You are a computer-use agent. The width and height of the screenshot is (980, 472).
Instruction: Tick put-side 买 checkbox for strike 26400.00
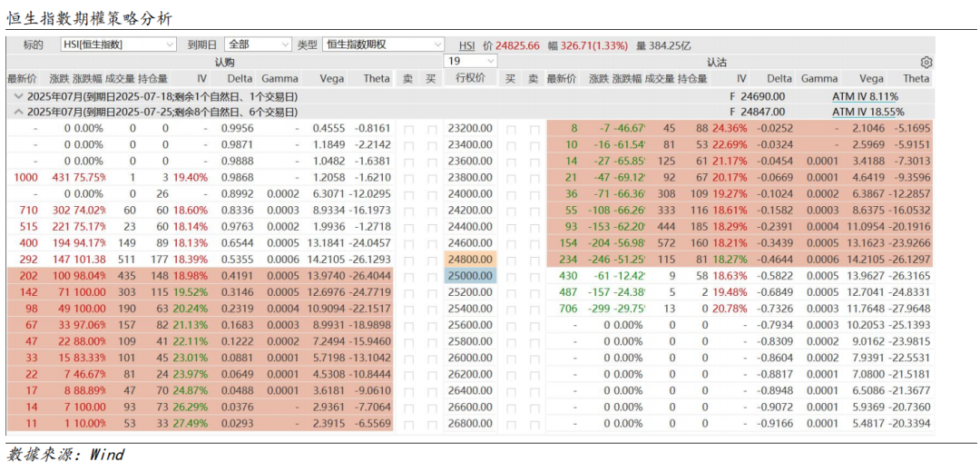click(x=511, y=390)
